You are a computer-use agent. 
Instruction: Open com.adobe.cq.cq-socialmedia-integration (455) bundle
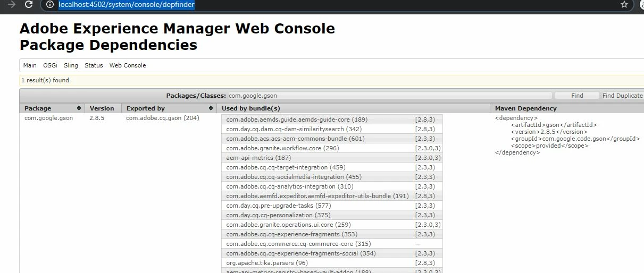pos(294,177)
